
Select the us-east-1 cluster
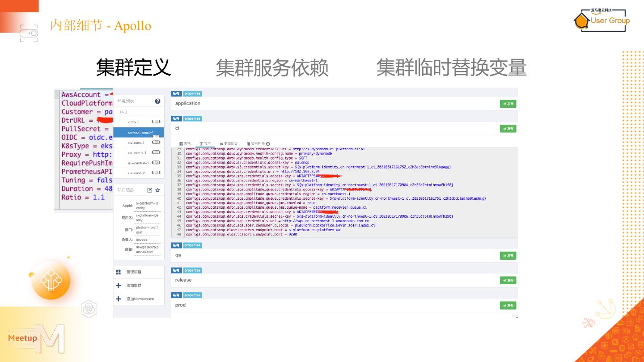[x=139, y=143]
